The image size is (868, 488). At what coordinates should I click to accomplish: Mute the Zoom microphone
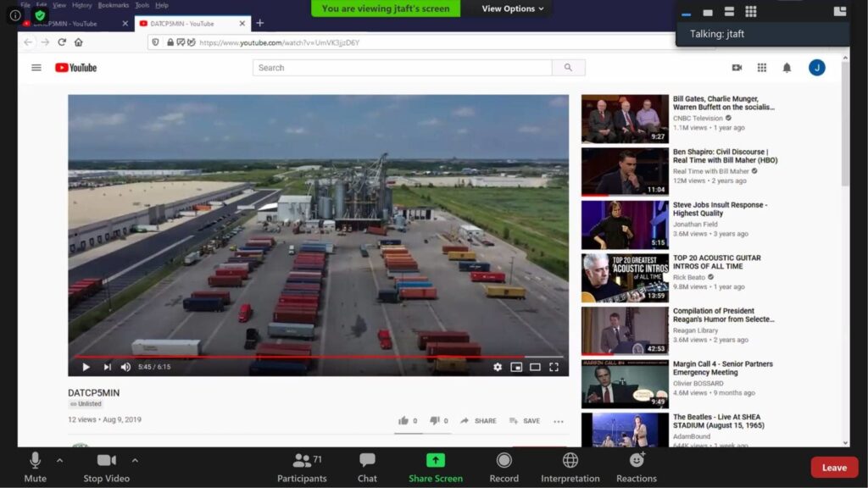coord(35,461)
